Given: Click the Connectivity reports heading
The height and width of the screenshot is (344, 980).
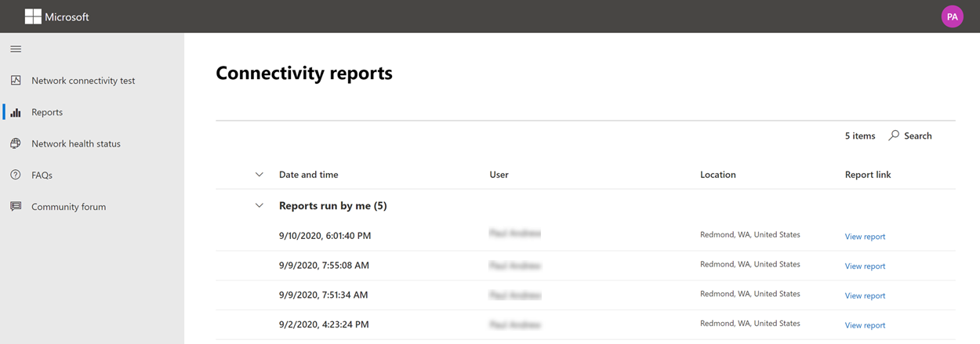Looking at the screenshot, I should pos(304,73).
